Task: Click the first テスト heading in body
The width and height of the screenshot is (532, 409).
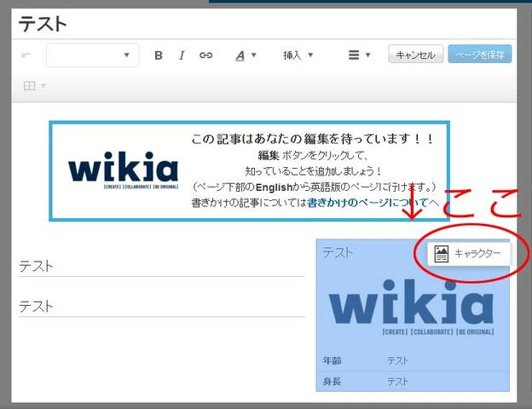Action: tap(36, 266)
